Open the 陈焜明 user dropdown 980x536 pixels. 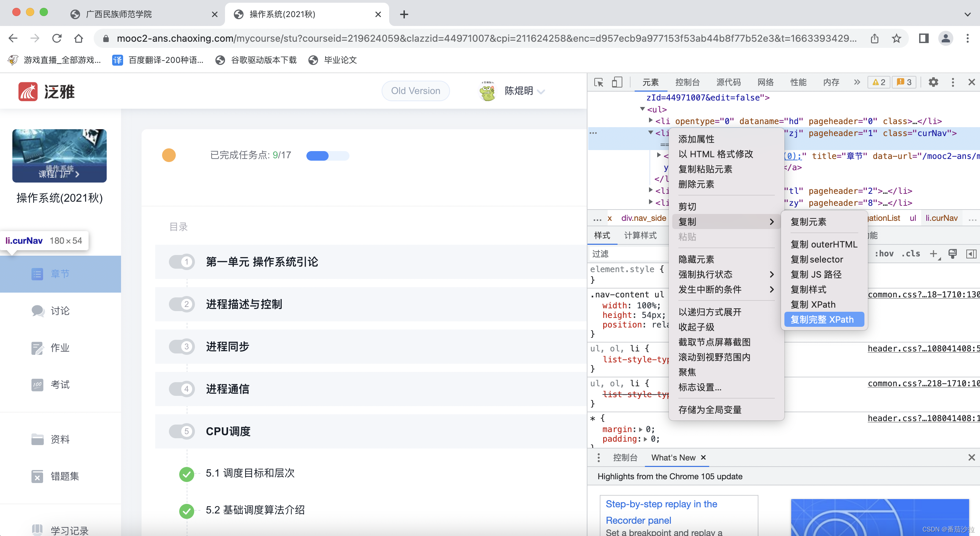[525, 91]
